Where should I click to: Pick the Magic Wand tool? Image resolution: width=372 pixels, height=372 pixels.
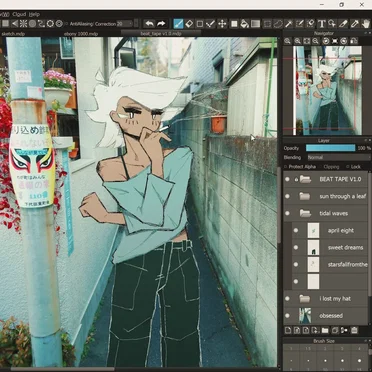click(289, 24)
